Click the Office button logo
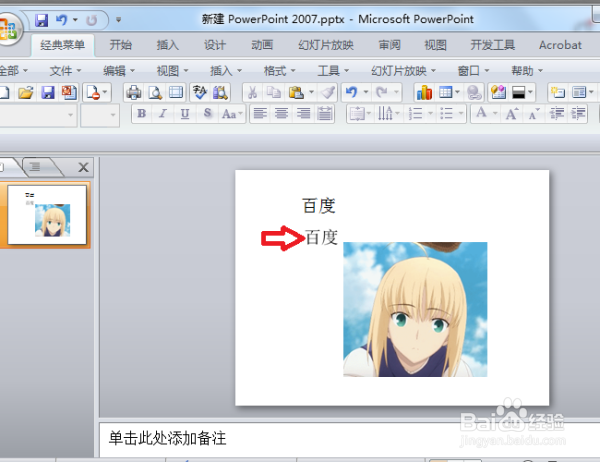The image size is (600, 462). [x=7, y=30]
